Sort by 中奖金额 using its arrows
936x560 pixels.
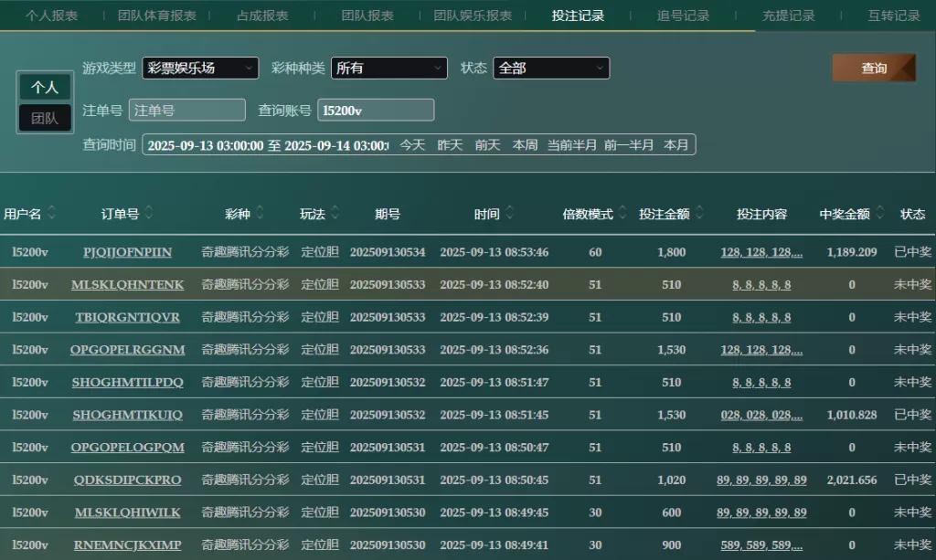point(879,213)
